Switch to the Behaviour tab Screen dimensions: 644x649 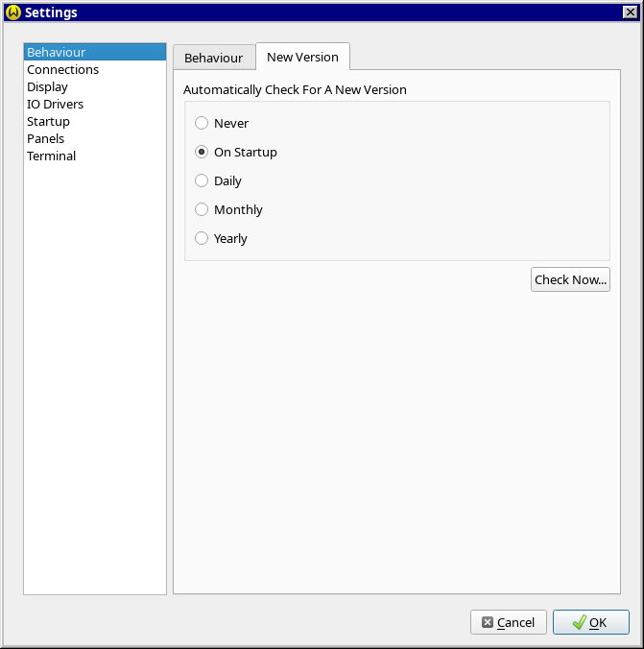click(x=214, y=58)
